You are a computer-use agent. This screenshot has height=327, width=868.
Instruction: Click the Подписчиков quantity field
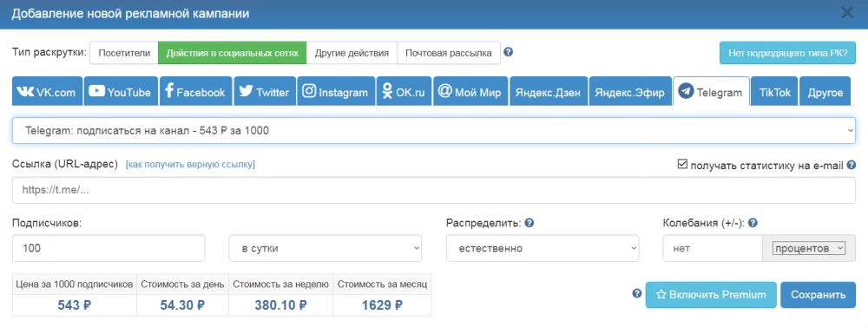click(x=108, y=248)
